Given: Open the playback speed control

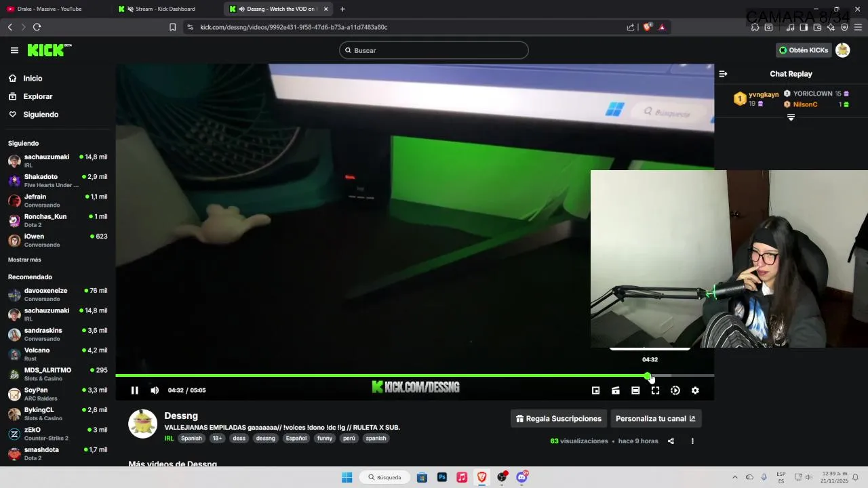Looking at the screenshot, I should [x=675, y=390].
